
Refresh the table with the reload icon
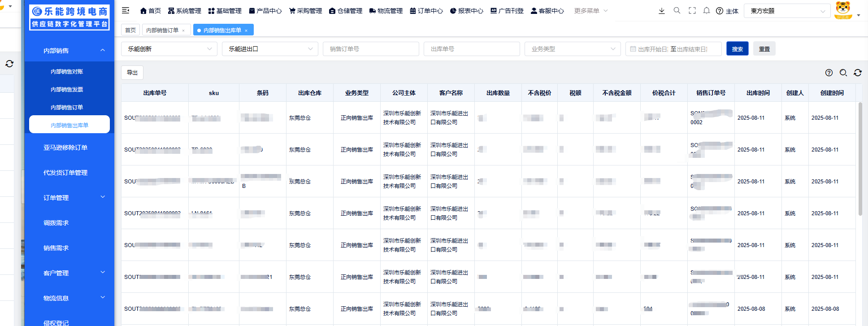[x=858, y=73]
